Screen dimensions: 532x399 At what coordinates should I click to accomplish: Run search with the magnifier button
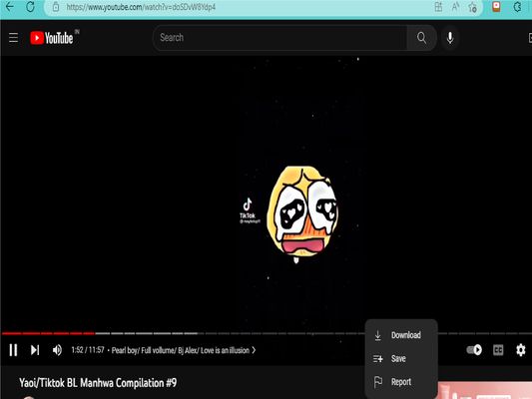click(x=421, y=38)
